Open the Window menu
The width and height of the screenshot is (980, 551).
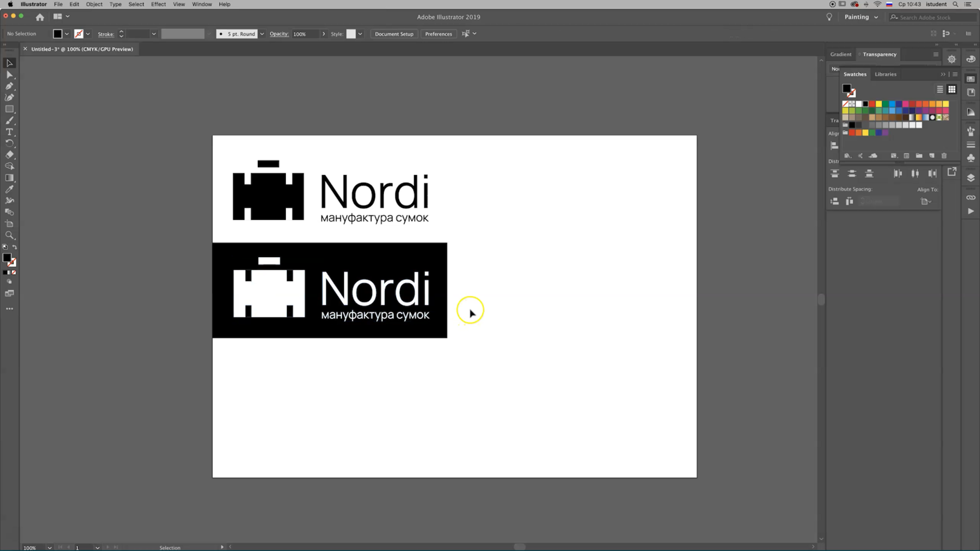[202, 4]
